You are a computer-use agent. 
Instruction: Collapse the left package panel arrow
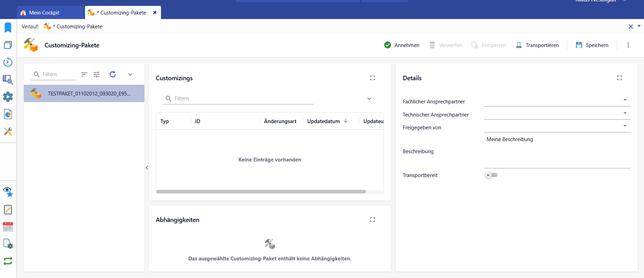pos(147,168)
